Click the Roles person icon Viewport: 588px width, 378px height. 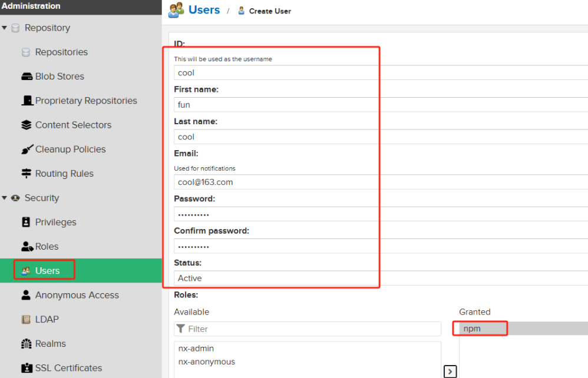pyautogui.click(x=27, y=247)
